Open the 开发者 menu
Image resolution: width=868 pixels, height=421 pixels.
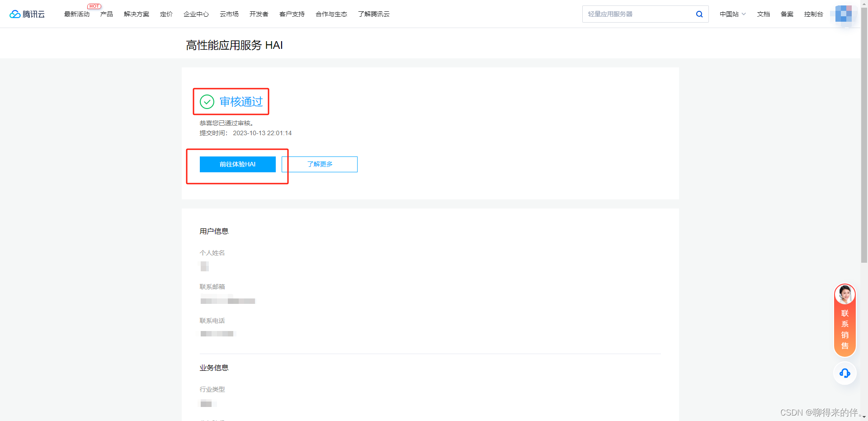[259, 14]
